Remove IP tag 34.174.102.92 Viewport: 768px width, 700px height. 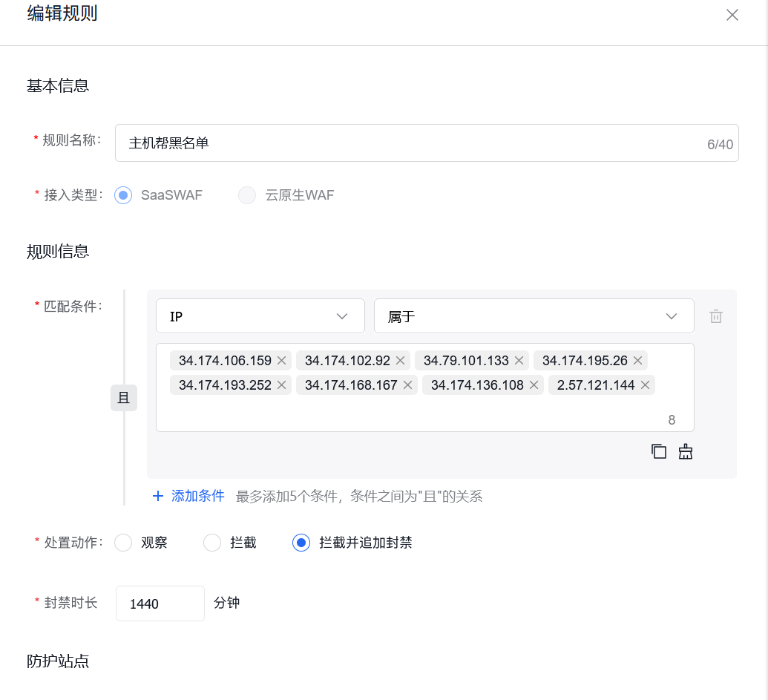tap(400, 361)
